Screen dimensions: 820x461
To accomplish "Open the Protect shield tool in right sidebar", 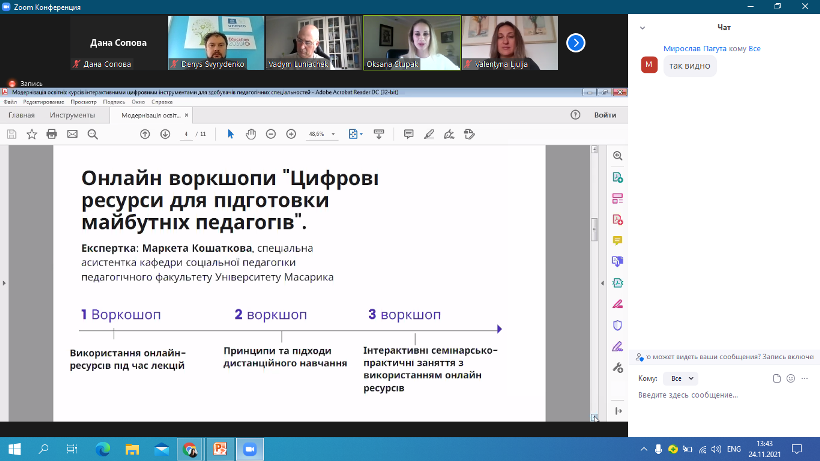I will coord(617,325).
